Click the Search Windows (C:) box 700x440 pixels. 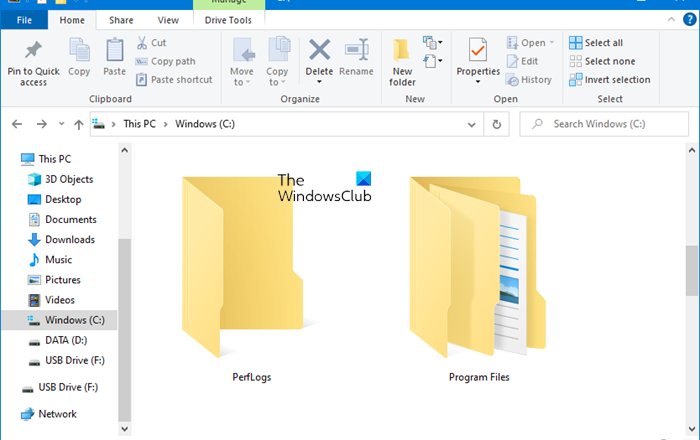pyautogui.click(x=604, y=124)
